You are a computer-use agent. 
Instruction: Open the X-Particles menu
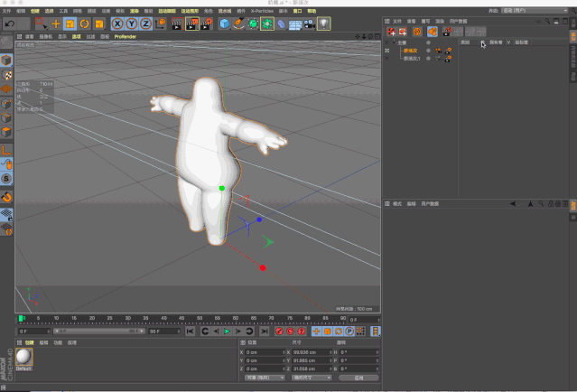point(262,11)
